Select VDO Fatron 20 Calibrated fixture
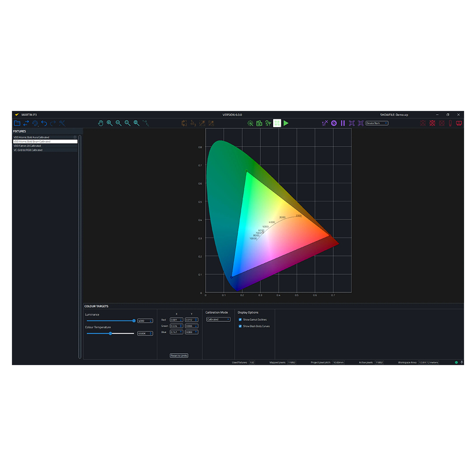476x476 pixels. (45, 146)
